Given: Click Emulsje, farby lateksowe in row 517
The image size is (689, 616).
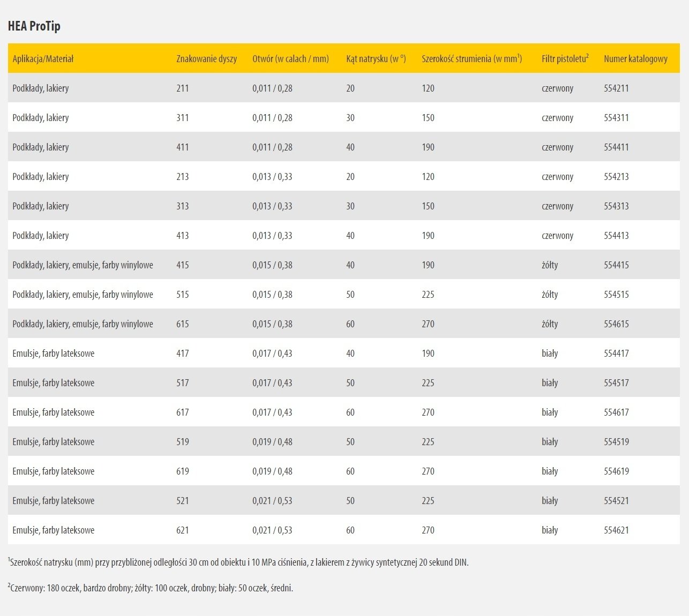Looking at the screenshot, I should coord(54,383).
